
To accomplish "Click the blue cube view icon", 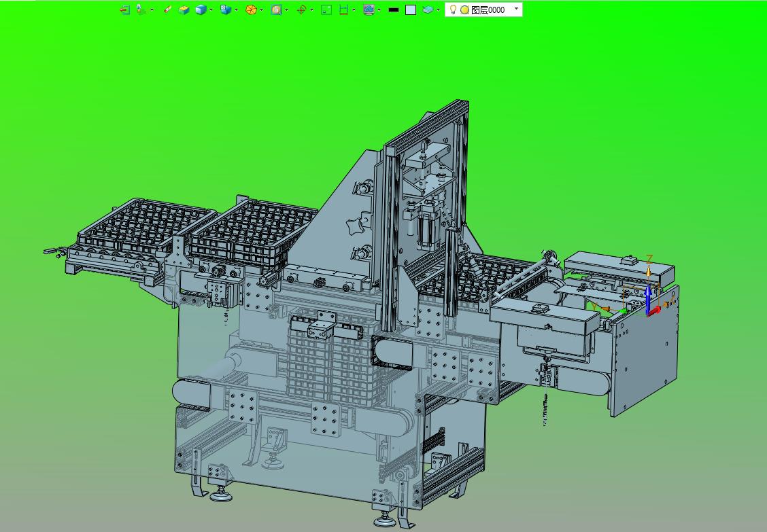I will [201, 10].
